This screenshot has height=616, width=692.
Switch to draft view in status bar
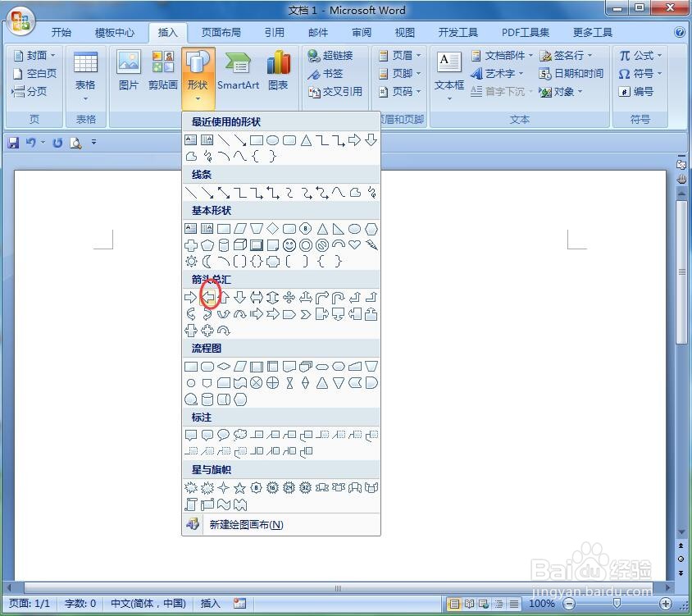(514, 603)
